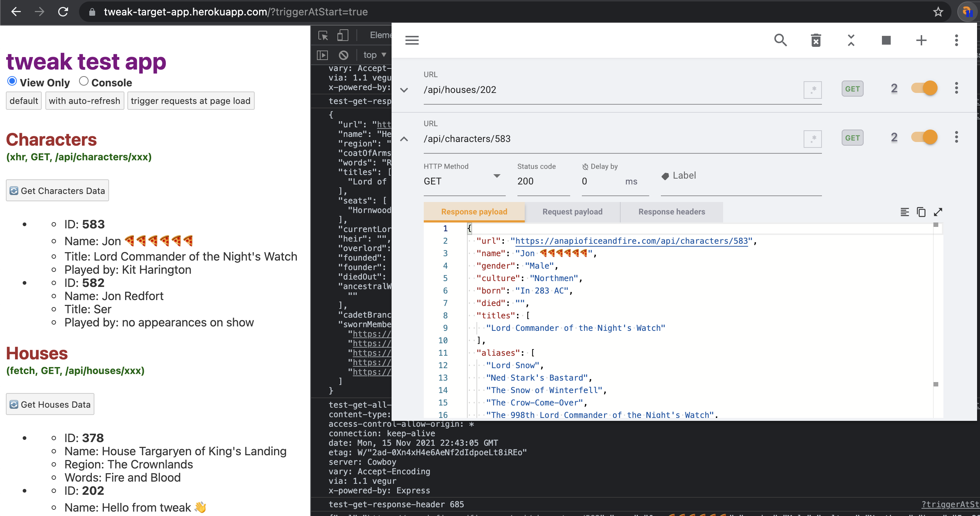Expand the /api/houses/202 rule
The height and width of the screenshot is (516, 980).
[404, 90]
